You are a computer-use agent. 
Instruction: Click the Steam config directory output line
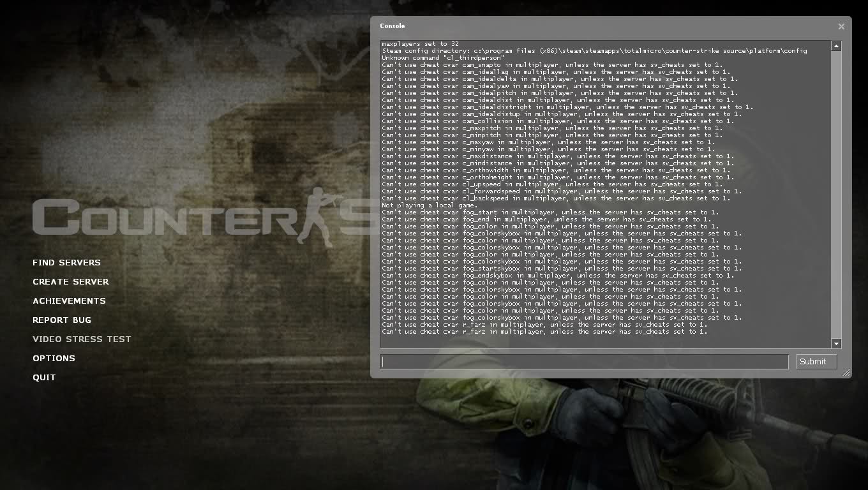tap(594, 51)
